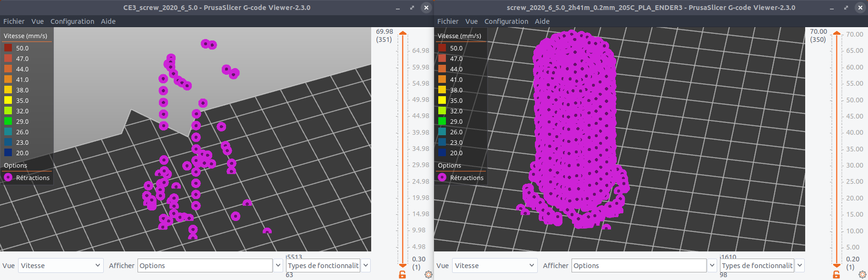Click the top layer slider thumb at 69.98
Viewport: 868px width, 280px height.
pos(403,33)
